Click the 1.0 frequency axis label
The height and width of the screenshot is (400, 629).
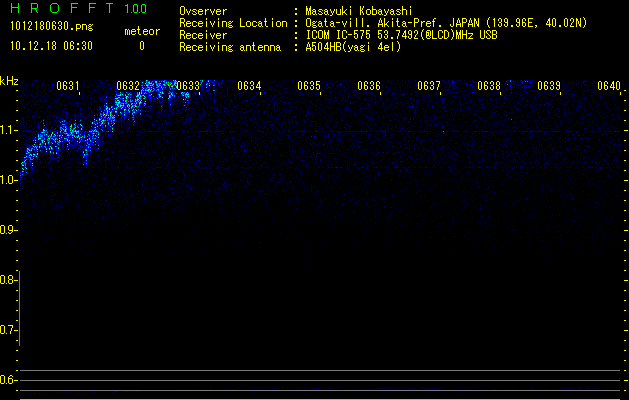point(8,180)
